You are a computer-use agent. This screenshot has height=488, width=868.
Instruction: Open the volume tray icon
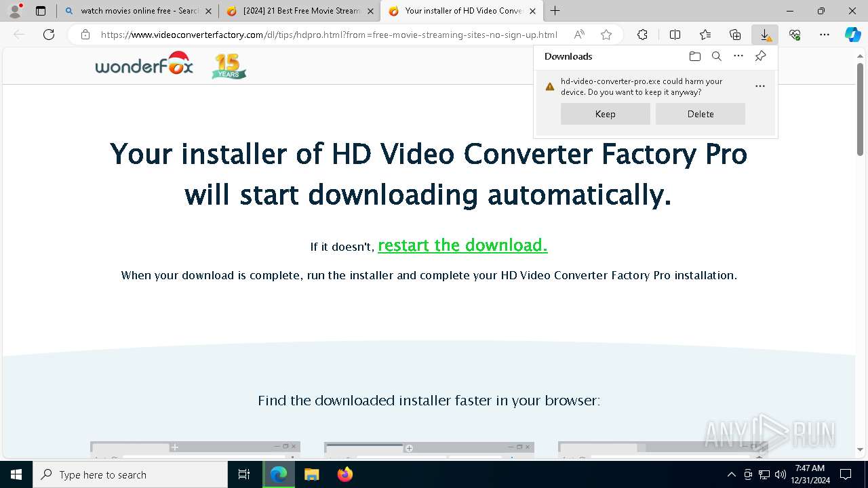[x=780, y=474]
